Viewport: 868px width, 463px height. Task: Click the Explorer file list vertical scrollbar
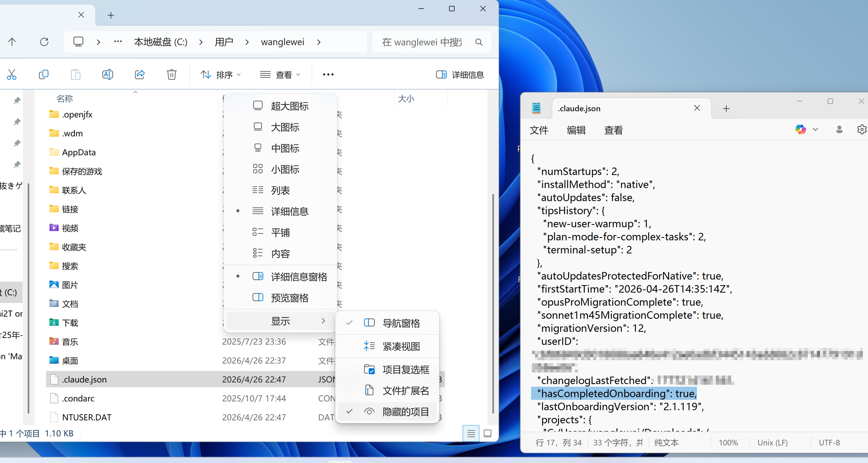(493, 303)
